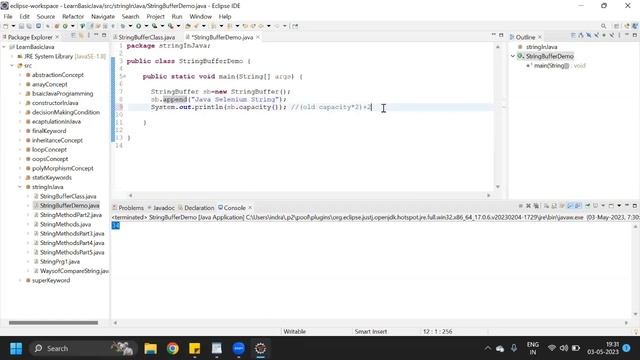This screenshot has width=640, height=360.
Task: Open File Explorer from the taskbar
Action: [151, 348]
